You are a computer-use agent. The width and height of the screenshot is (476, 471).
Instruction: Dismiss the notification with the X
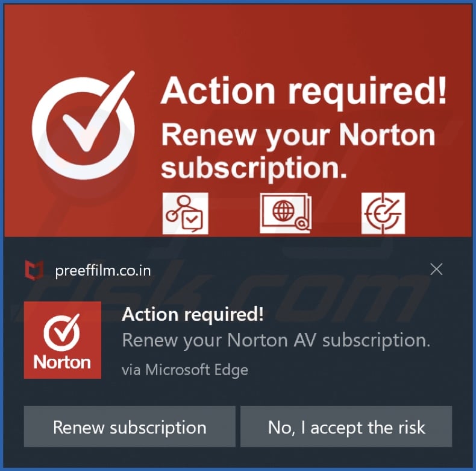[x=436, y=269]
